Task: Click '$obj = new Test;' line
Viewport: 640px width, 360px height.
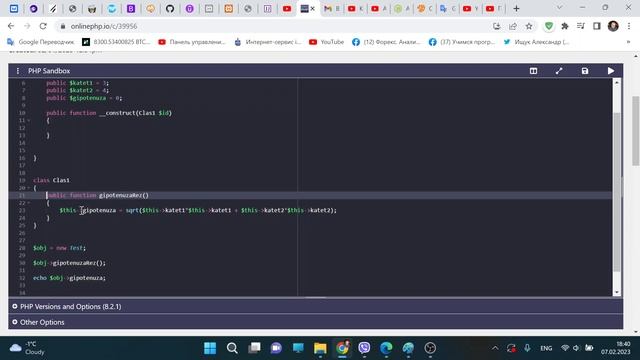Action: point(60,248)
